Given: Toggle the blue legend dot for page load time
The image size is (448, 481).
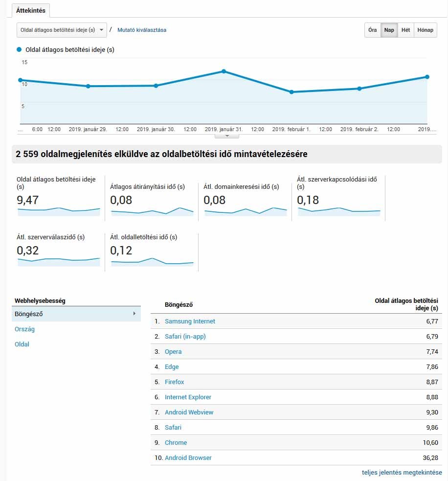Looking at the screenshot, I should (19, 49).
